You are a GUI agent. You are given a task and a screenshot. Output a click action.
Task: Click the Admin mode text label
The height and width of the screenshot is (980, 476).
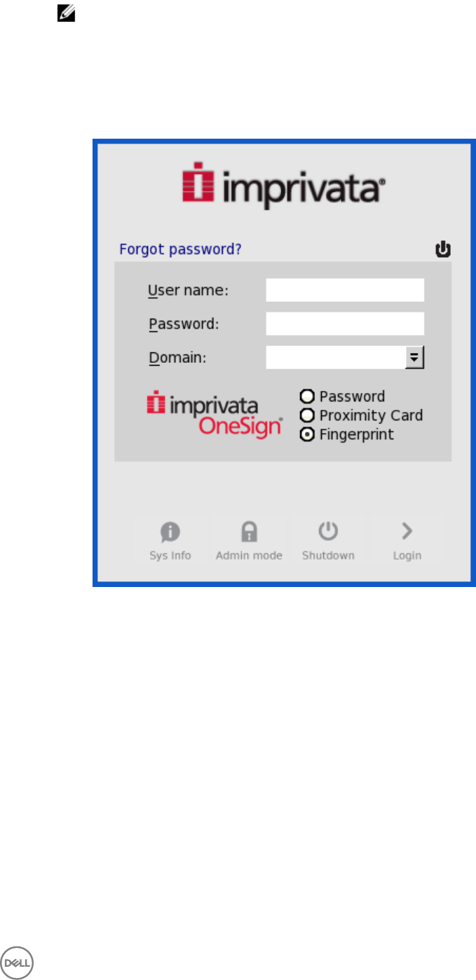pos(249,555)
